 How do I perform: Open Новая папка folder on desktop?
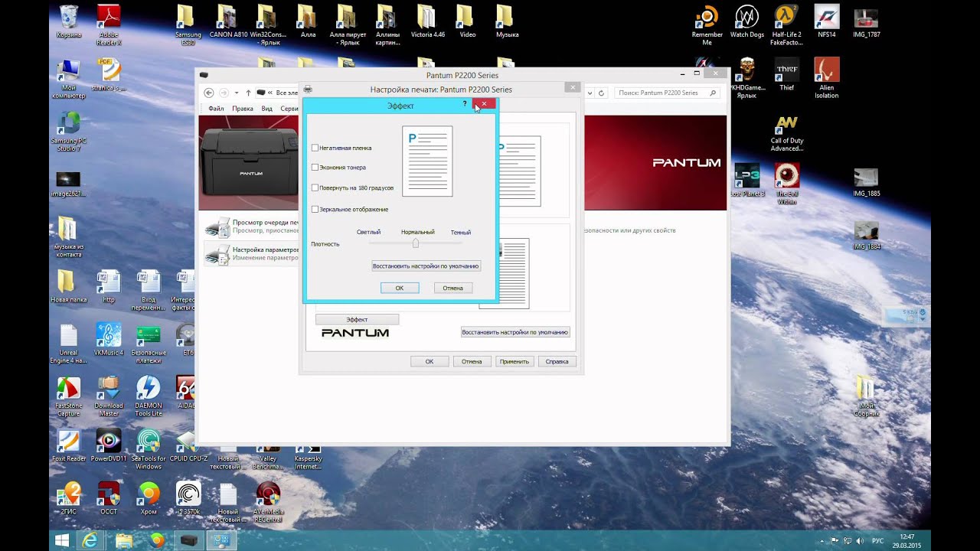pos(68,286)
